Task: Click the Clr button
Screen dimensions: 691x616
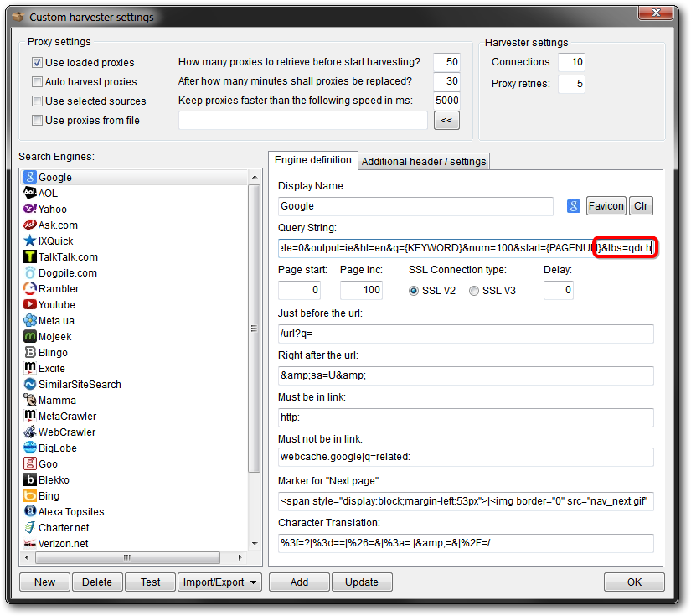Action: pos(641,206)
